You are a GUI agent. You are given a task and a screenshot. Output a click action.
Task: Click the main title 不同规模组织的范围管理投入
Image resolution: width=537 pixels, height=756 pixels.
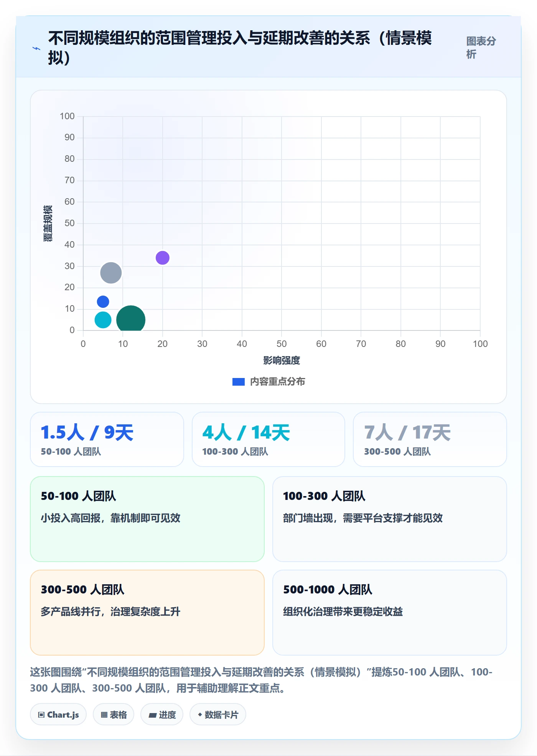click(x=240, y=48)
